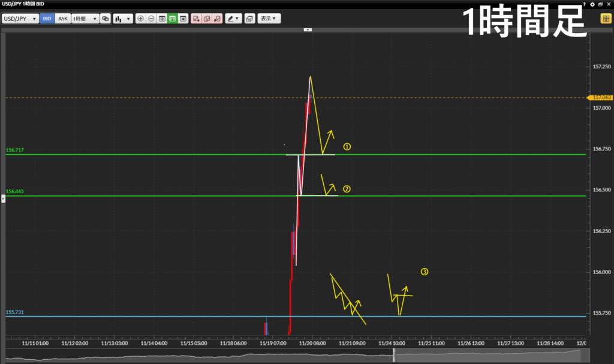Click the panel collapse arrow at top center
This screenshot has width=614, height=364.
pyautogui.click(x=307, y=29)
